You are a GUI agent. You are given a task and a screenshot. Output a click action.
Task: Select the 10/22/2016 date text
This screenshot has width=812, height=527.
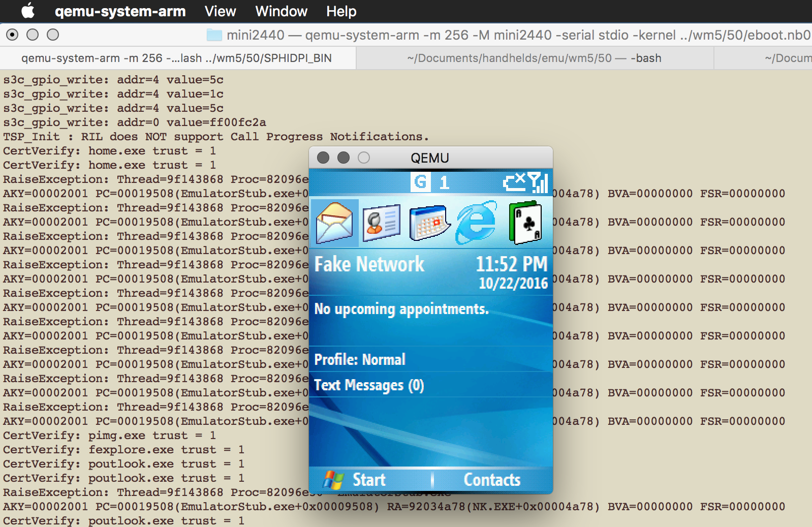513,283
